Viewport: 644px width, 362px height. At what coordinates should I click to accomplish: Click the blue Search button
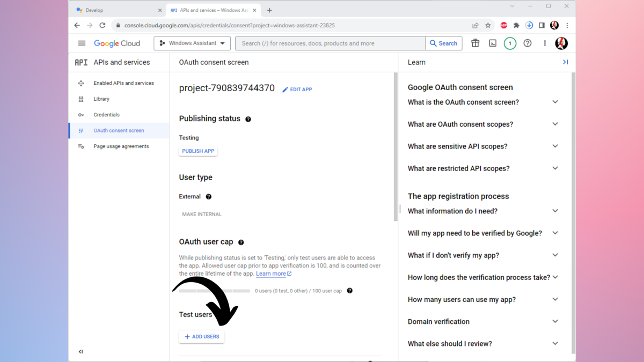click(x=444, y=43)
